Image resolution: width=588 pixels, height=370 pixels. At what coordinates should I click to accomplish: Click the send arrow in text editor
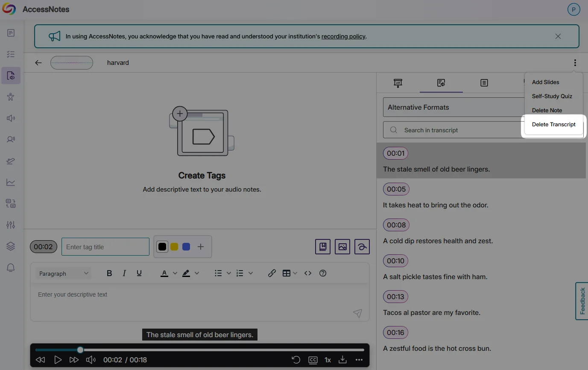click(357, 313)
